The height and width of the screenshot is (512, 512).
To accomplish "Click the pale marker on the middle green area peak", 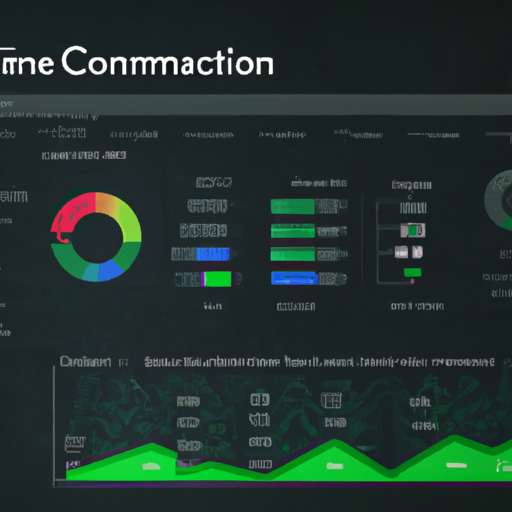I will [335, 466].
